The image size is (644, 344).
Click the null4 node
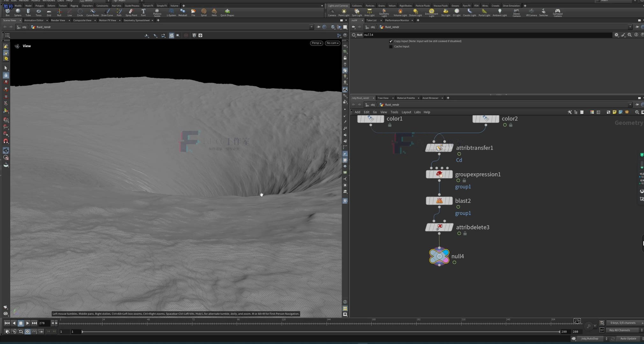(439, 256)
